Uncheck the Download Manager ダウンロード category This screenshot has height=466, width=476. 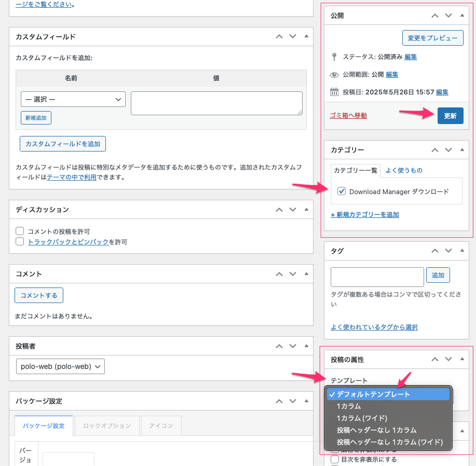pos(342,191)
